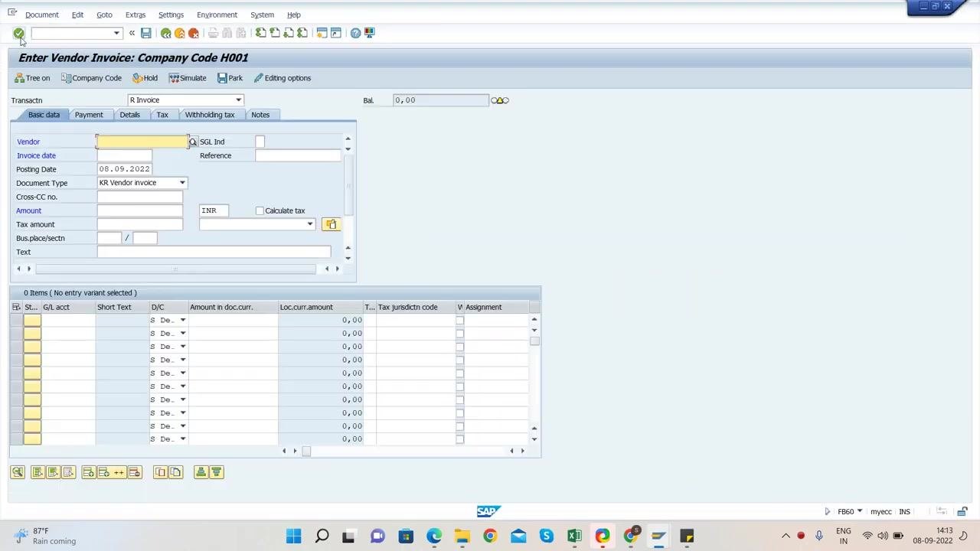This screenshot has width=980, height=551.
Task: Click the Sort ascending icon below grid
Action: click(x=201, y=472)
